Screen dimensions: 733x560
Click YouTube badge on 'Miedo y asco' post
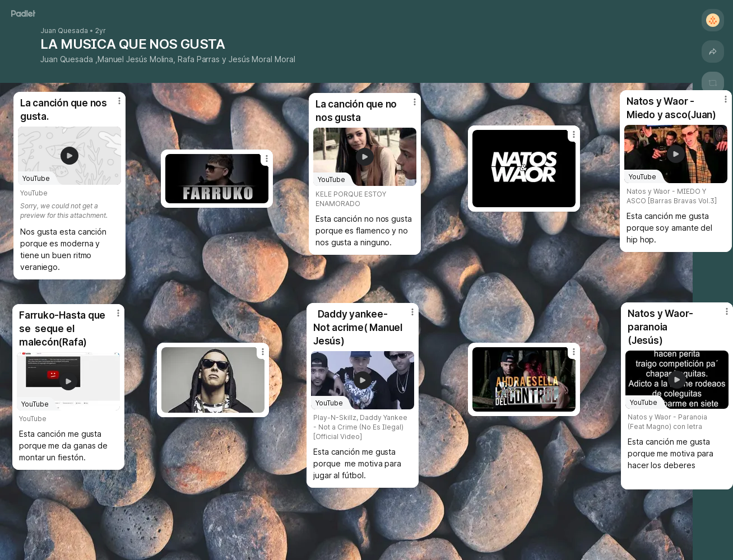coord(642,177)
